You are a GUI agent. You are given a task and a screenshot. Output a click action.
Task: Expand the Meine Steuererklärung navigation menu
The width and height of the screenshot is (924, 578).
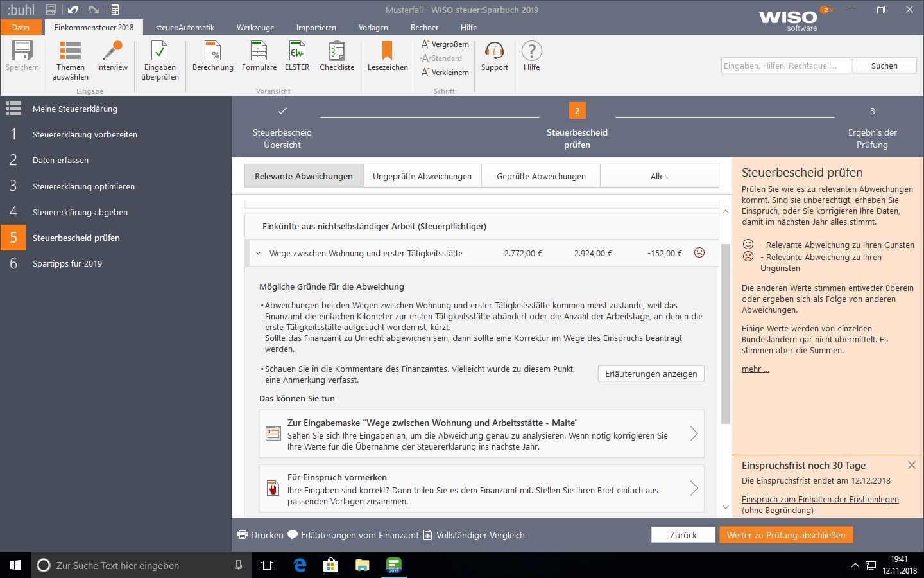pyautogui.click(x=13, y=109)
